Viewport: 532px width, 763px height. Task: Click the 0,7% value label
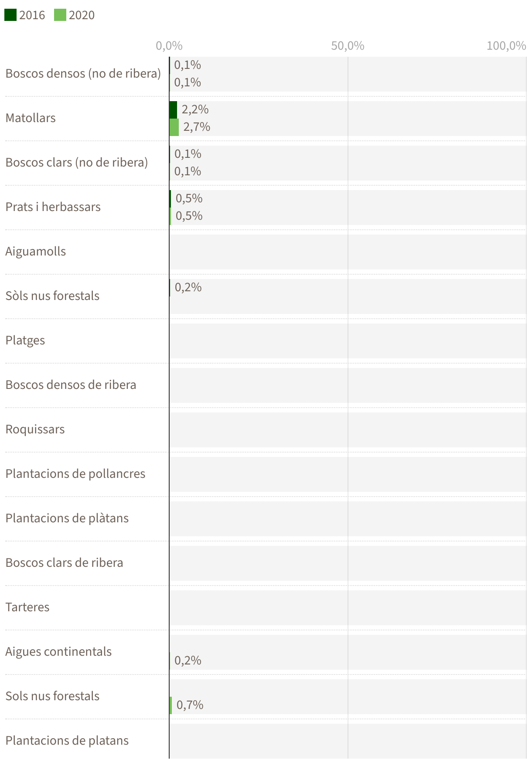[x=190, y=705]
